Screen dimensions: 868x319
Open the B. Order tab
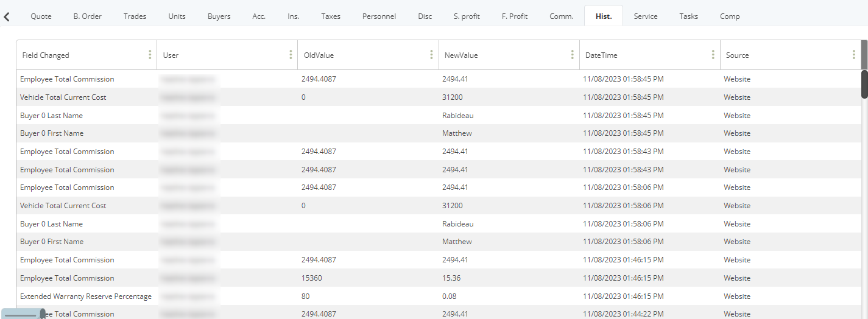coord(88,16)
